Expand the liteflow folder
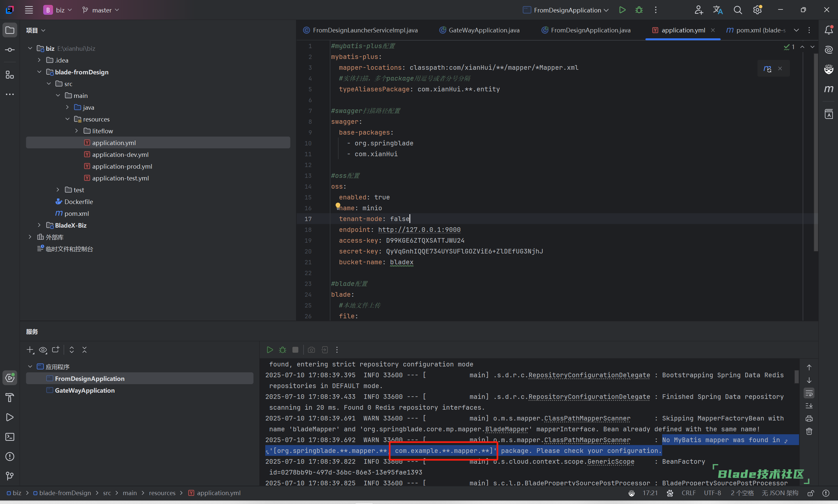838x504 pixels. pyautogui.click(x=76, y=131)
